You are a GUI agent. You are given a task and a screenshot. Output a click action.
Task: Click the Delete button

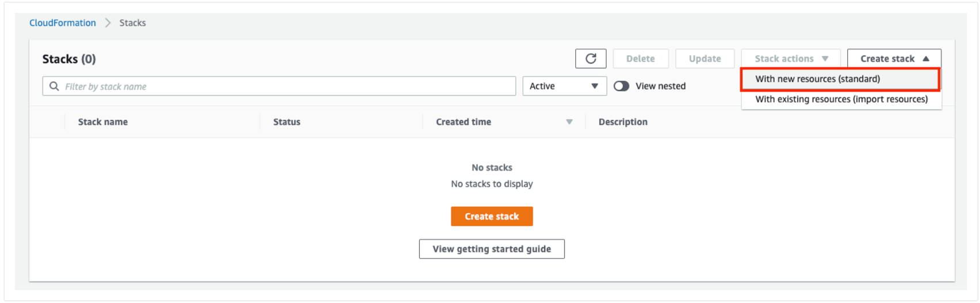640,59
